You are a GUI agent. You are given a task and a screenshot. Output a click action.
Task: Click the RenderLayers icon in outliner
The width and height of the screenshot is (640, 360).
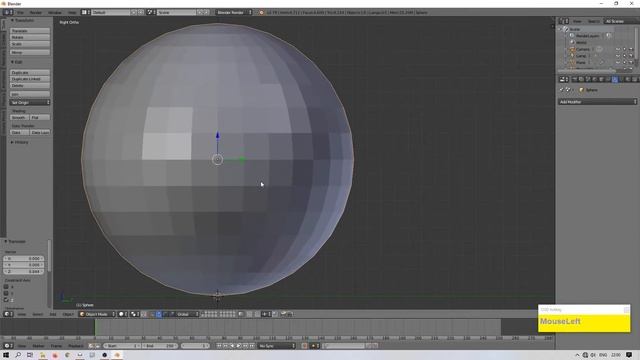(x=572, y=36)
